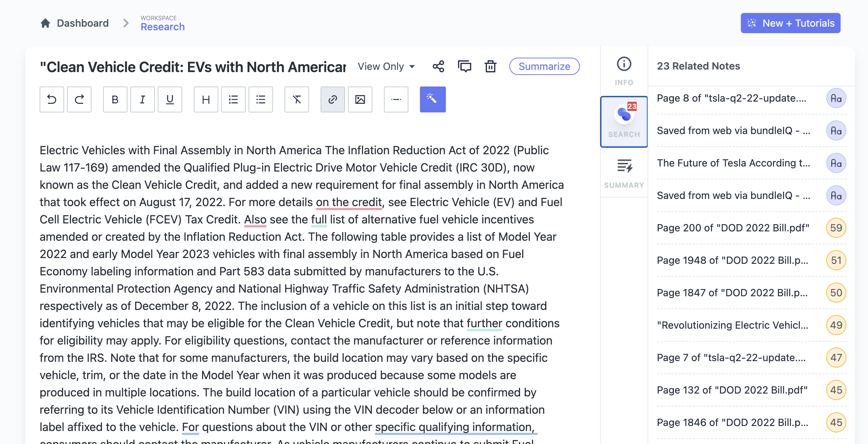Image resolution: width=868 pixels, height=444 pixels.
Task: Open the View Only permissions dropdown
Action: pos(386,66)
